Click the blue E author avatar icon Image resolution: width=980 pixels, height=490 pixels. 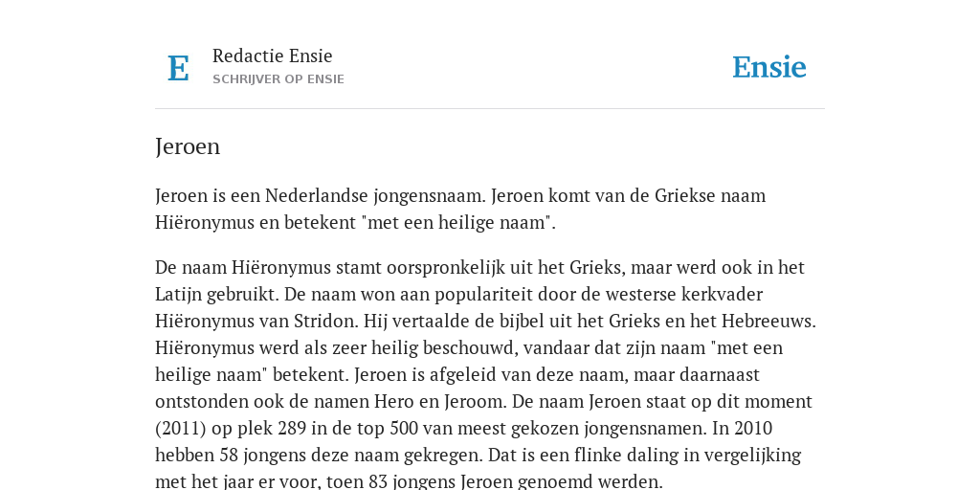coord(178,68)
